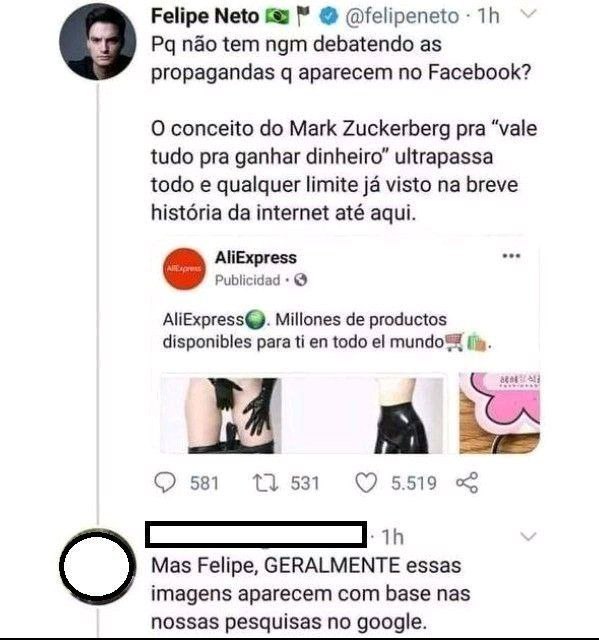Click the reply speech bubble icon
The image size is (599, 640).
[165, 483]
